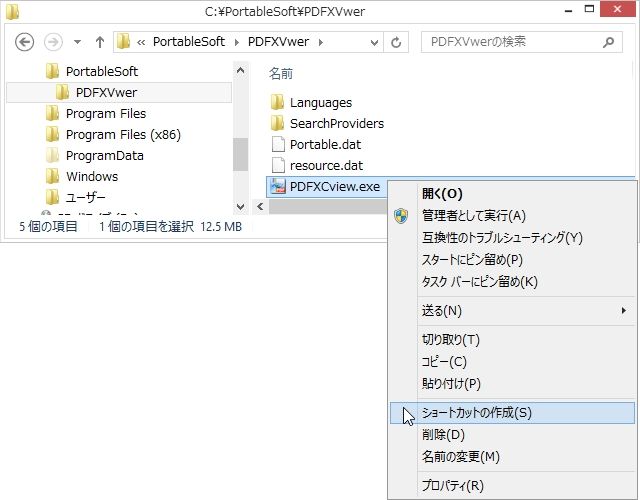Select the Portable.dat file
Image resolution: width=640 pixels, height=500 pixels.
point(325,144)
